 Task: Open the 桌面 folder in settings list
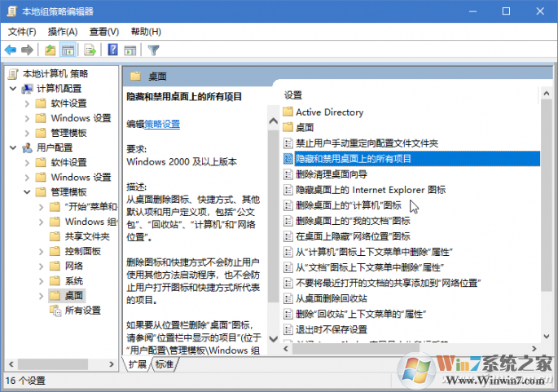[x=305, y=128]
